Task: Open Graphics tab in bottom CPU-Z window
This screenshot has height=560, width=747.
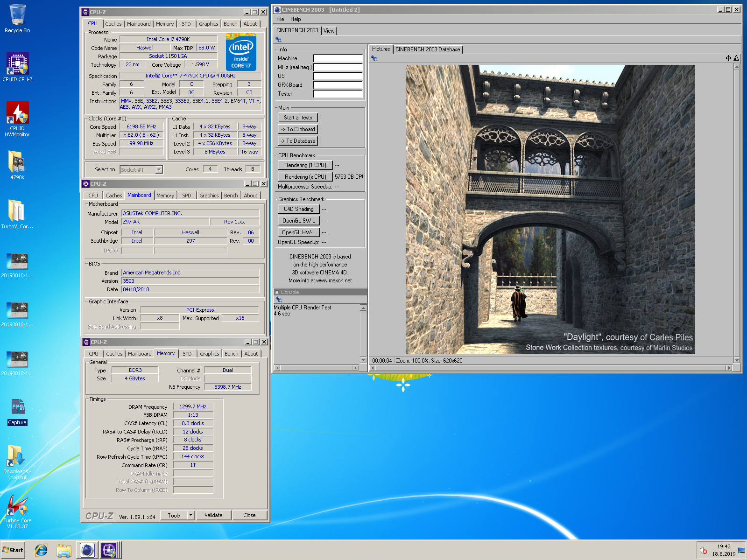Action: (x=210, y=354)
